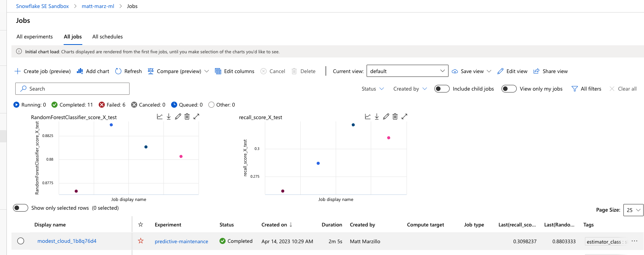Open the predictive-maintenance experiment link
644x255 pixels.
click(181, 241)
